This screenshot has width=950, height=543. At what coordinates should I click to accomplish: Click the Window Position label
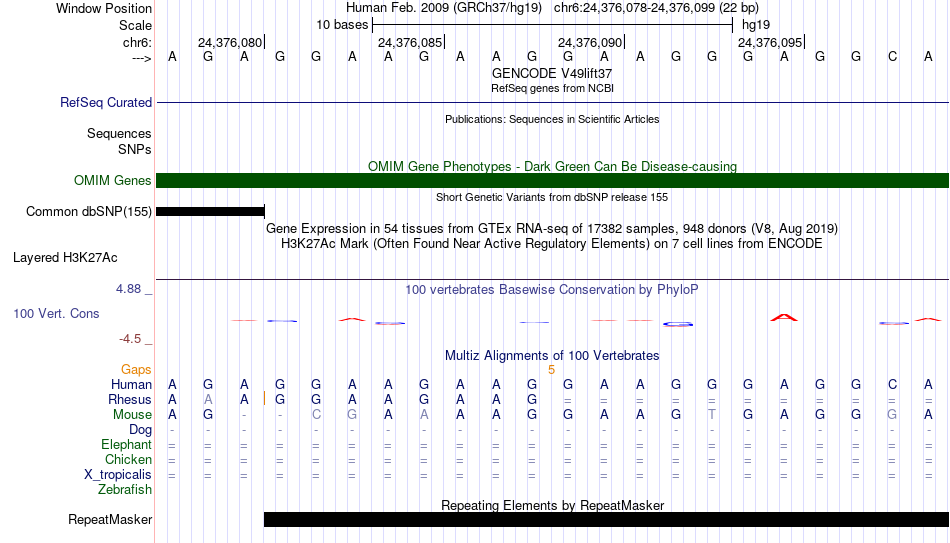click(104, 8)
